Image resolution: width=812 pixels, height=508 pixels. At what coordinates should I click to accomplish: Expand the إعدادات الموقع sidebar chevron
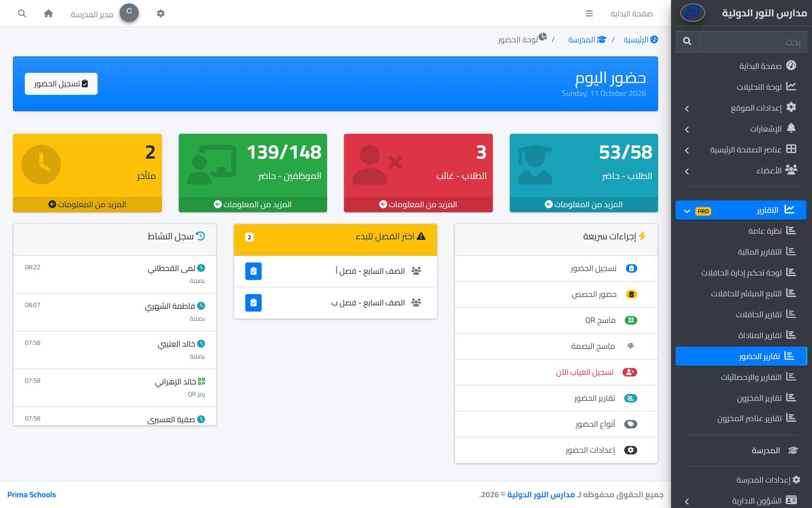tap(687, 109)
